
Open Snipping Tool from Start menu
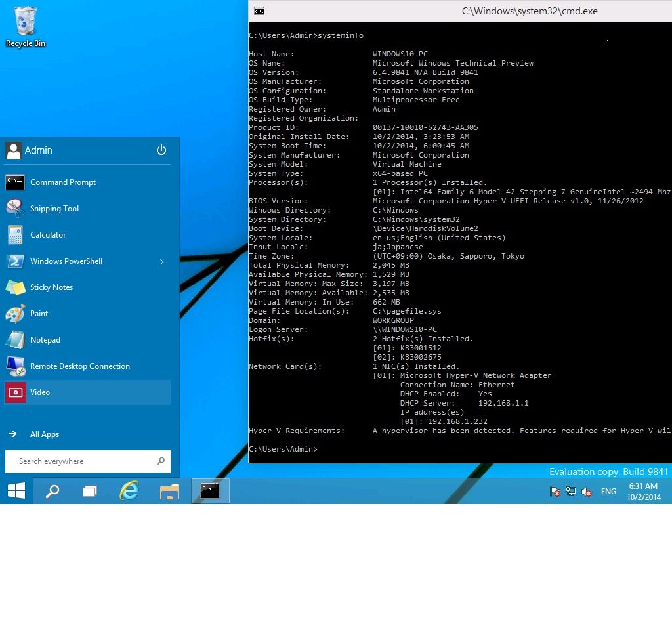tap(87, 209)
